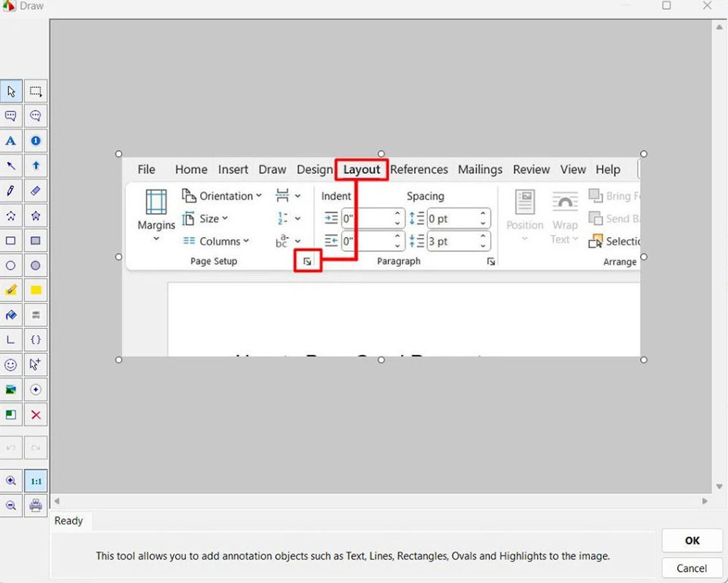Select the eraser tool

[x=36, y=191]
